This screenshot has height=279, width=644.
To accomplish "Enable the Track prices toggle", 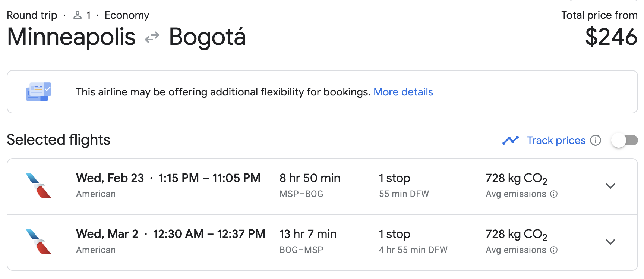I will [624, 140].
